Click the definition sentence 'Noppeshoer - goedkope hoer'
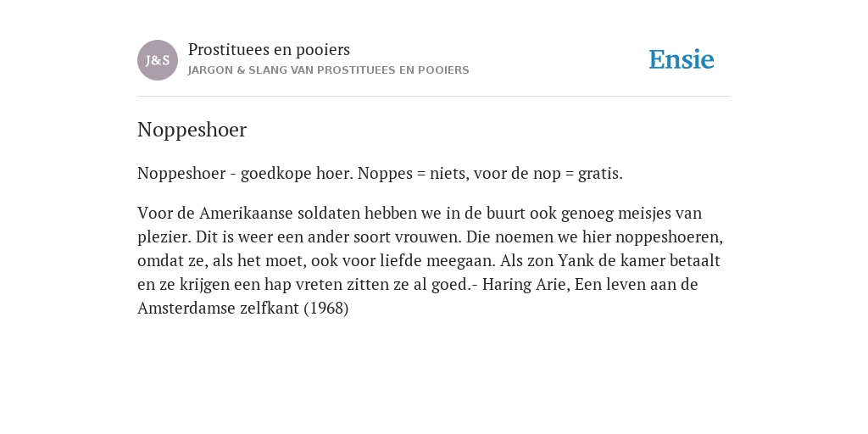Screen dimensions: 868x434 point(245,173)
